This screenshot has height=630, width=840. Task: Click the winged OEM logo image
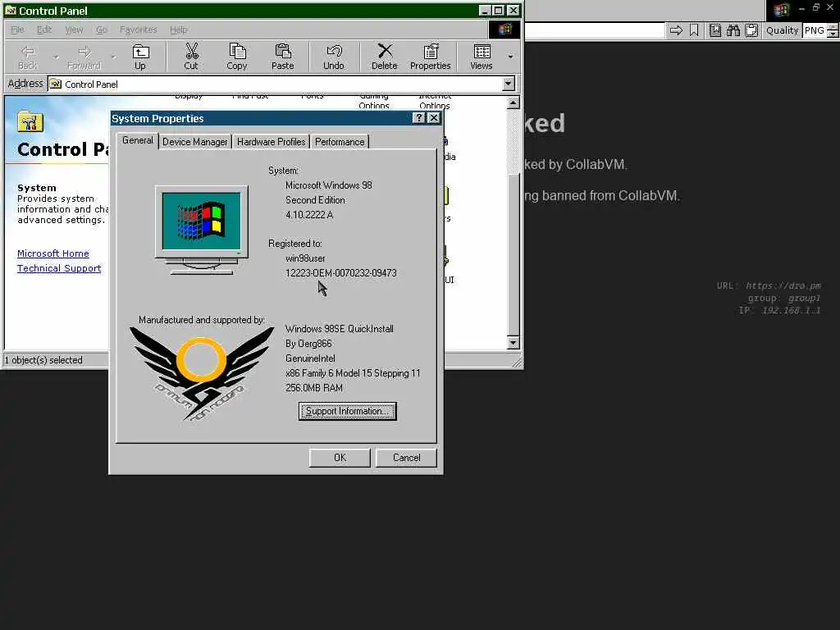pos(202,373)
